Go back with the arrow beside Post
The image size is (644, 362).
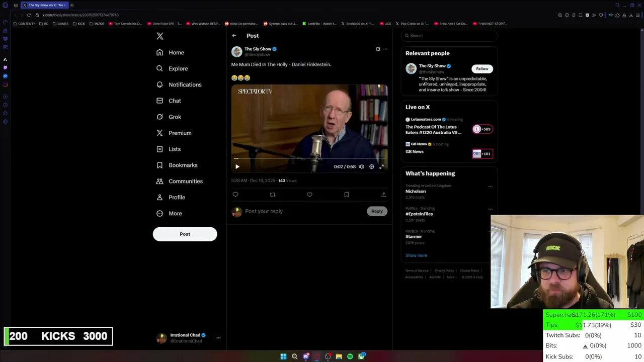[234, 36]
